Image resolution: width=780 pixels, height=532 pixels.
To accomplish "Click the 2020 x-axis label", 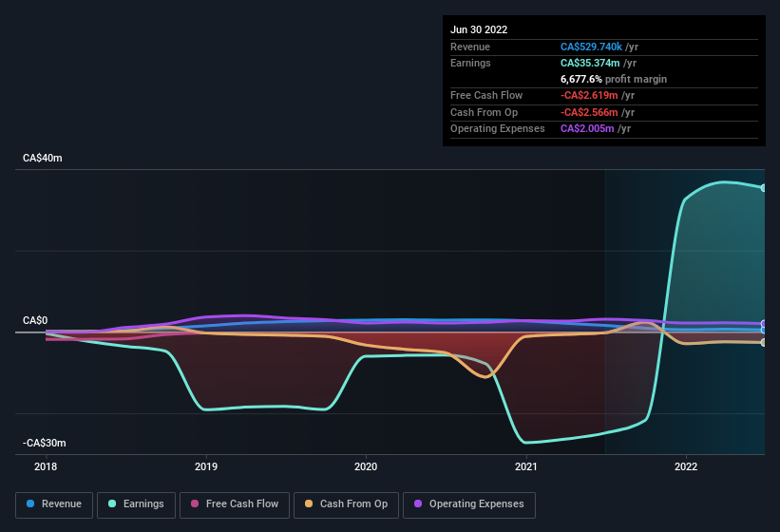I will [366, 466].
